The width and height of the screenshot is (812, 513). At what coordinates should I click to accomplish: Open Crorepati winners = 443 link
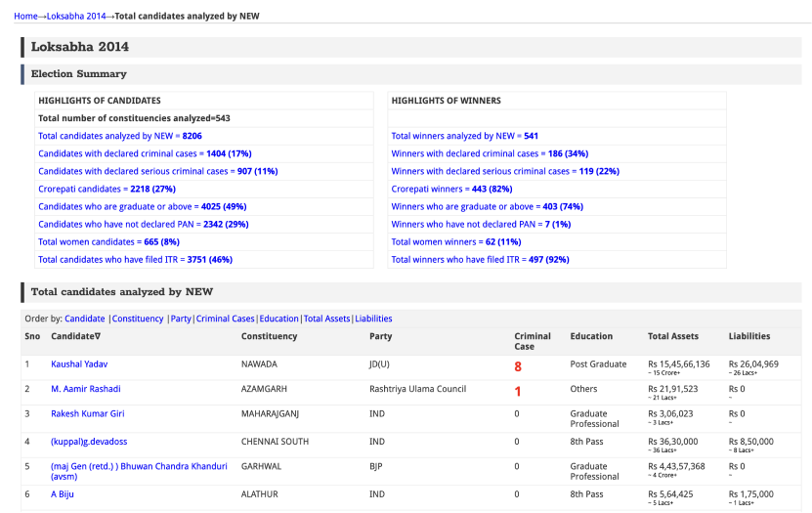(451, 189)
